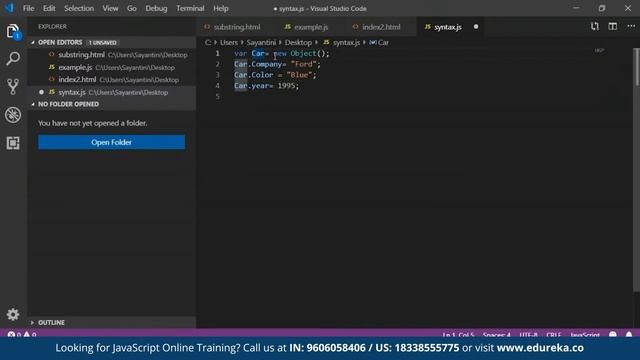
Task: Open the Debug view icon
Action: click(13, 115)
